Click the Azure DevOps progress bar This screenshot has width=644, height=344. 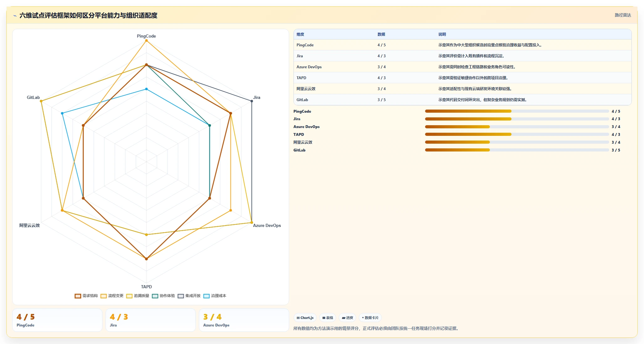(517, 127)
